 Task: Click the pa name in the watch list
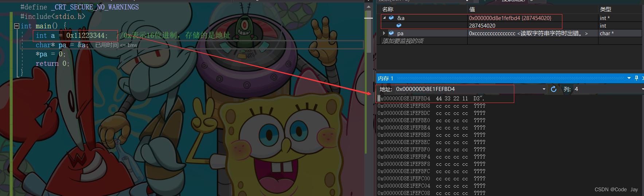click(x=400, y=33)
